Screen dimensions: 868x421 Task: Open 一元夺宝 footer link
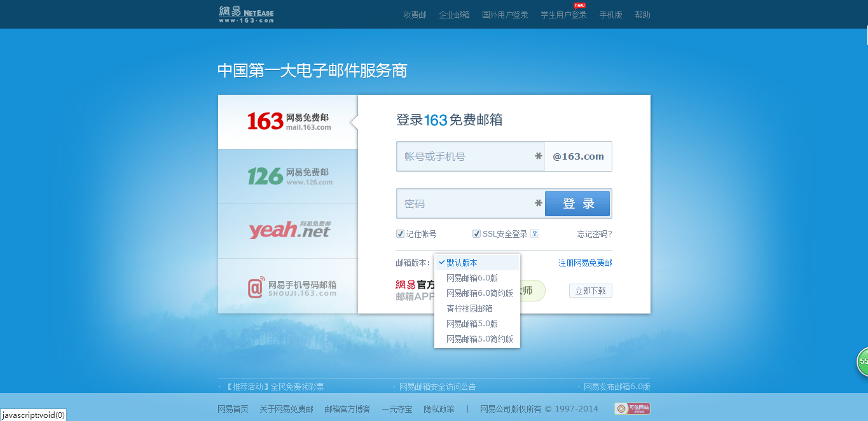tap(397, 409)
